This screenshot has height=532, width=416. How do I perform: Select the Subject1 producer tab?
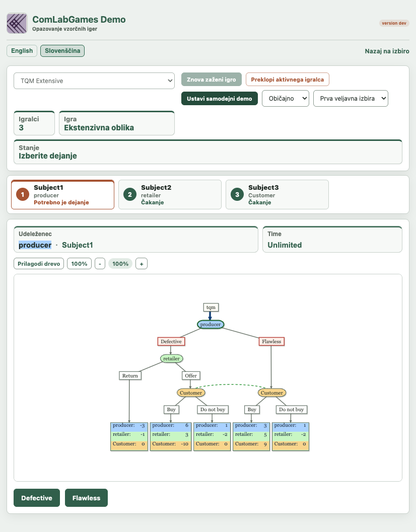tap(63, 195)
